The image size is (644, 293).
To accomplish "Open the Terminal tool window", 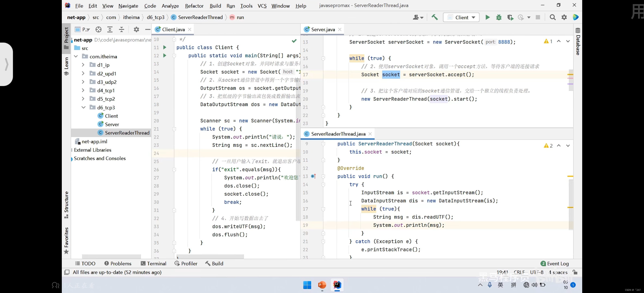I will [x=153, y=263].
